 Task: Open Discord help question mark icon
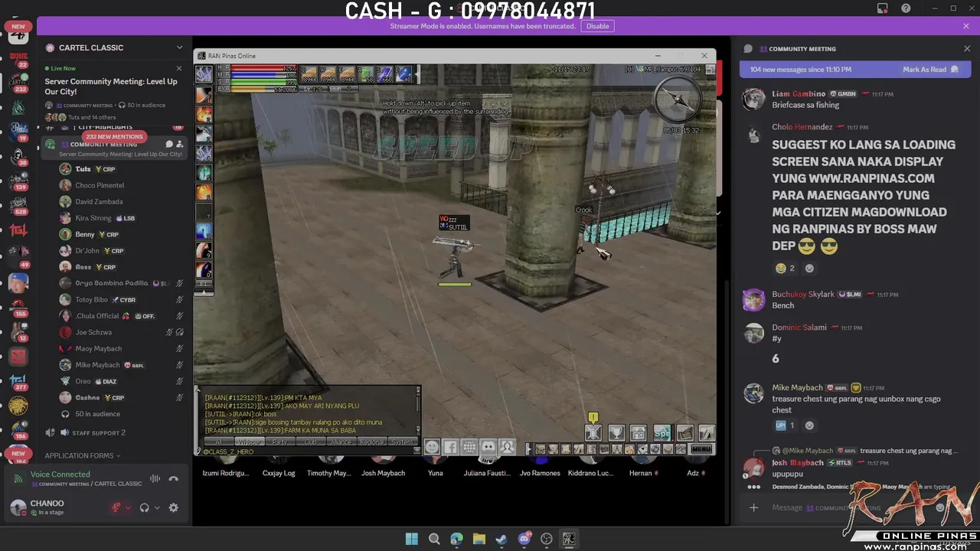(x=906, y=8)
